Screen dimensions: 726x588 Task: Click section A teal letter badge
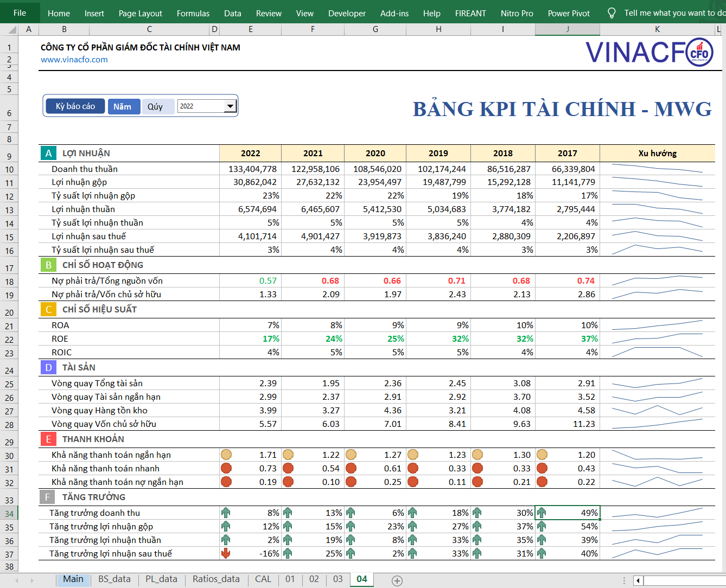(x=48, y=153)
